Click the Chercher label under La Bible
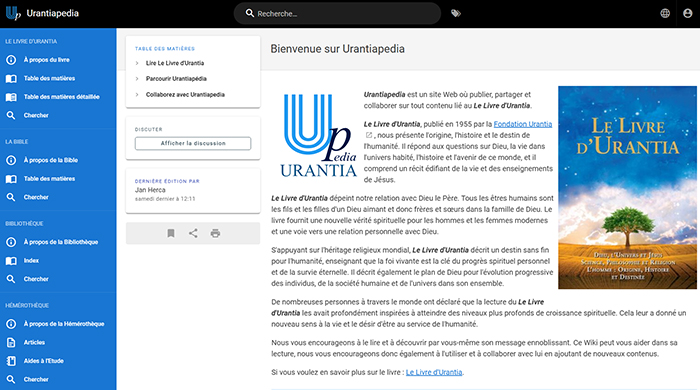 [x=36, y=197]
